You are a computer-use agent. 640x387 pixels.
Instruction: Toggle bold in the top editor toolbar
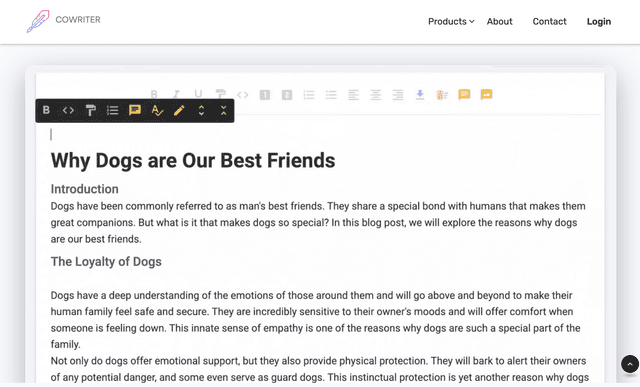pyautogui.click(x=154, y=95)
